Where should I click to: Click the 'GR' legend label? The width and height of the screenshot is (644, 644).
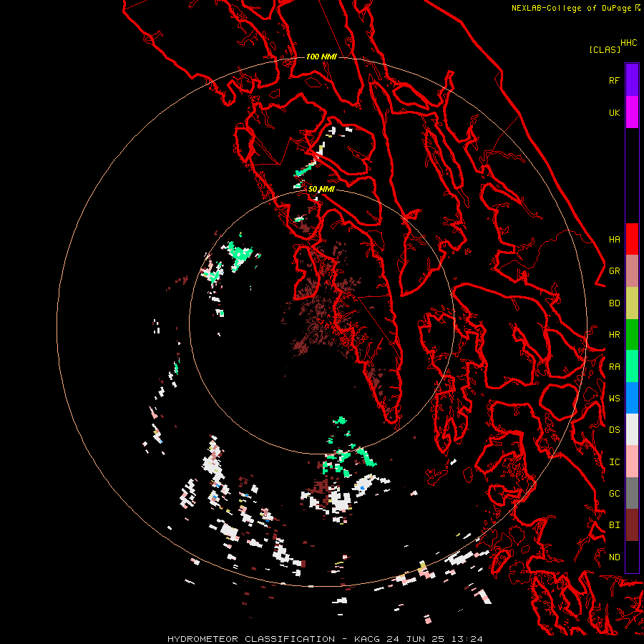pyautogui.click(x=614, y=271)
